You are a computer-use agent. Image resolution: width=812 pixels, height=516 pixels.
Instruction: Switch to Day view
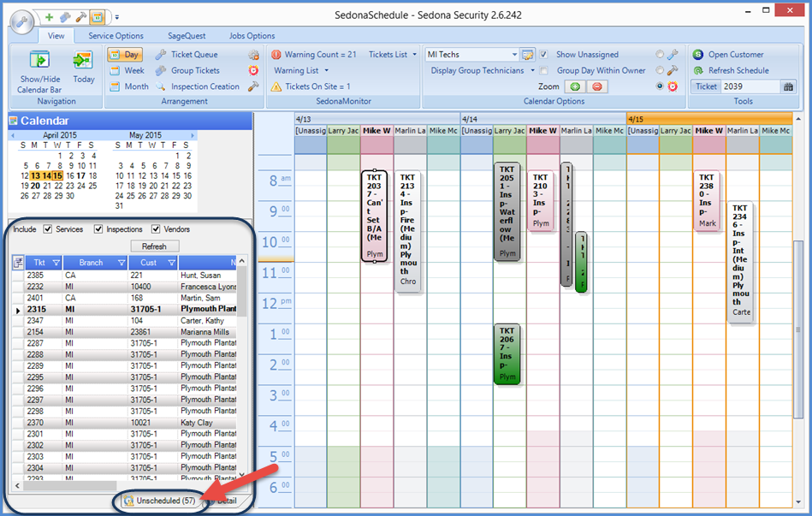coord(124,55)
